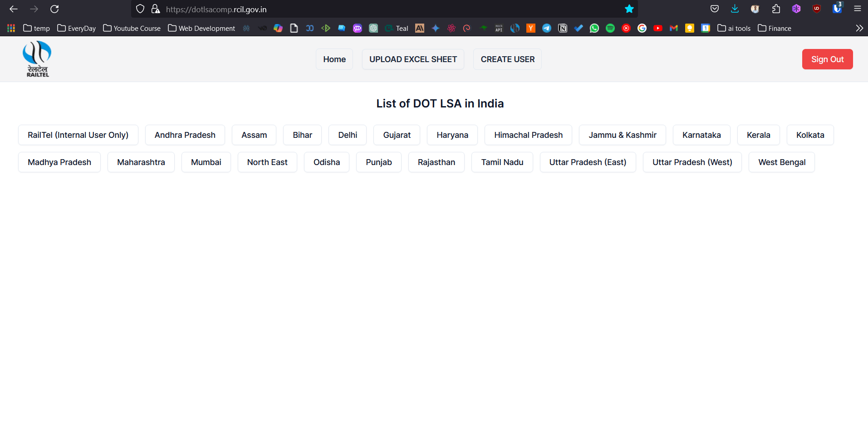Screen dimensions: 868x433
Task: Open the Notion bookmark
Action: tap(563, 28)
